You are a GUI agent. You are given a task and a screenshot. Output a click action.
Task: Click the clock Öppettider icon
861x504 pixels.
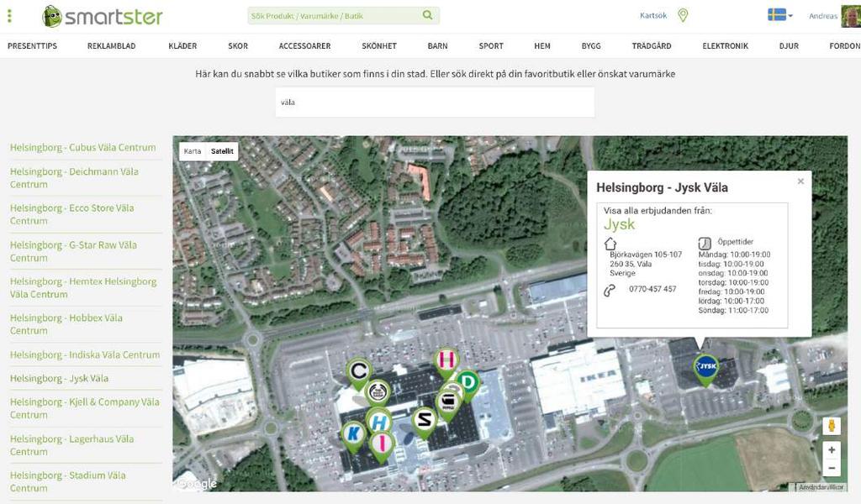pos(705,243)
